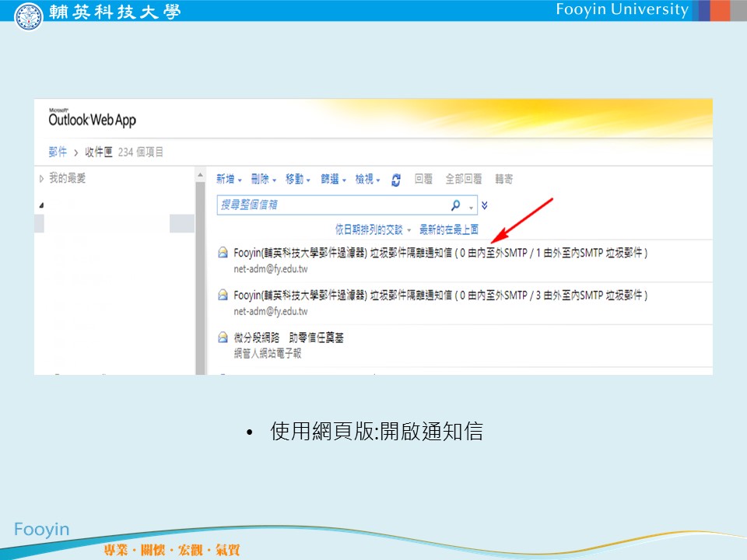The height and width of the screenshot is (560, 747).
Task: Click the Outlook Web App logo
Action: pos(92,118)
